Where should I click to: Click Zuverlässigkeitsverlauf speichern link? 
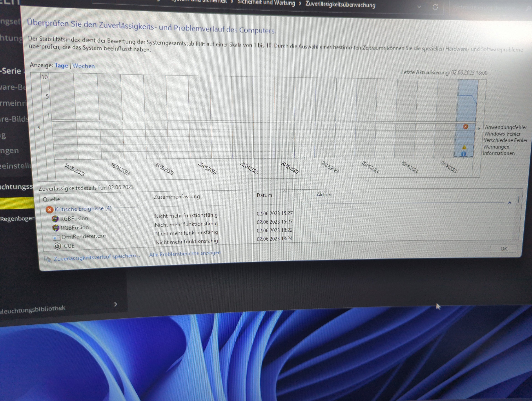click(97, 257)
